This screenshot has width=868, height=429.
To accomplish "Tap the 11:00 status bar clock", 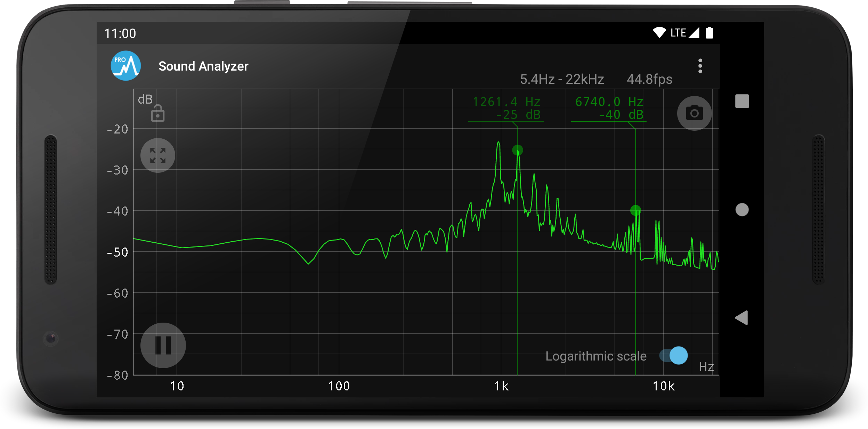I will [120, 33].
